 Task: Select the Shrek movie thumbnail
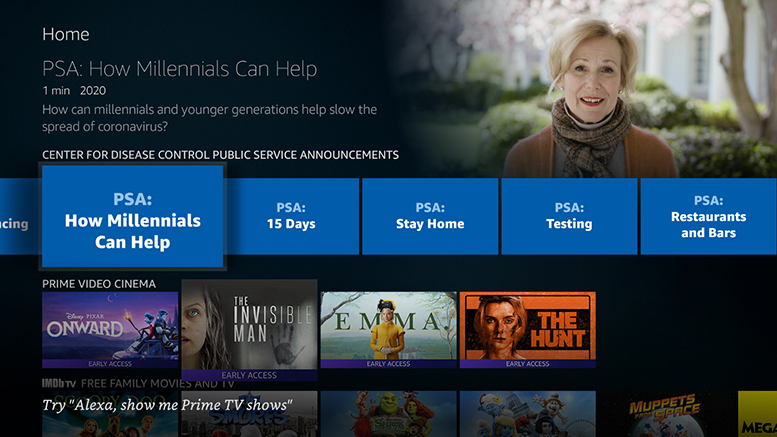(x=388, y=416)
